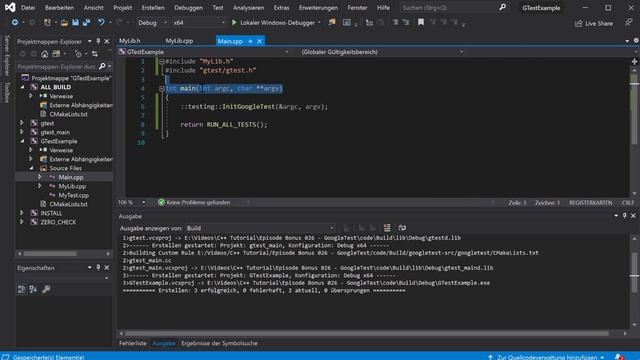Open the Datei menu
640x360 pixels.
pos(28,8)
